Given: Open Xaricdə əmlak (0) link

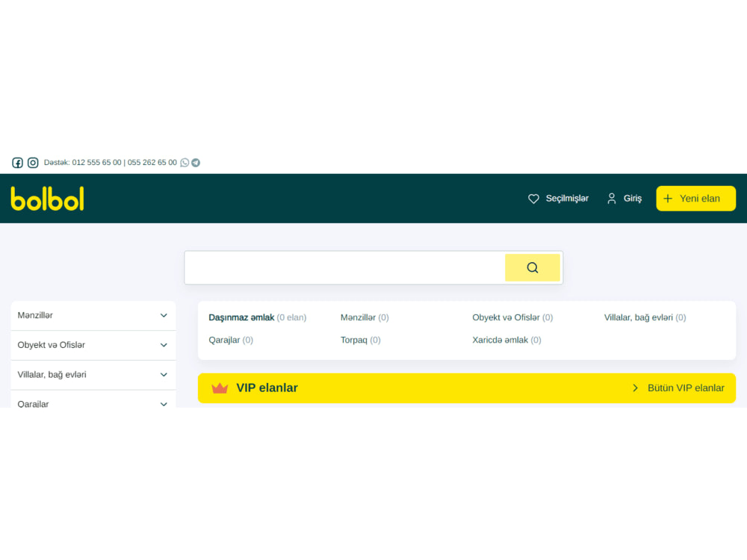Looking at the screenshot, I should click(506, 340).
